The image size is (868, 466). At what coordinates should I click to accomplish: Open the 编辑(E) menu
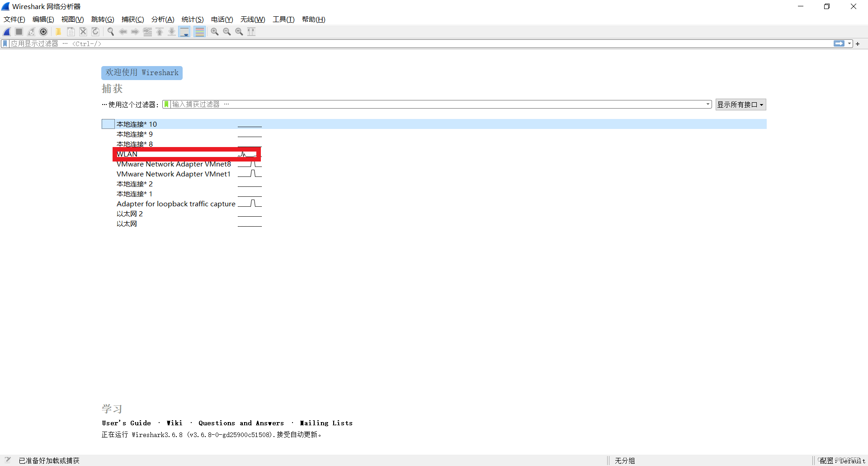pos(43,19)
